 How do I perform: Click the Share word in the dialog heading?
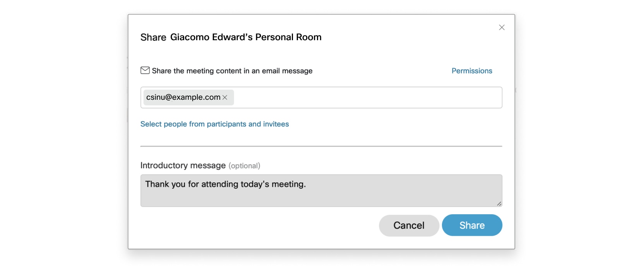(153, 37)
